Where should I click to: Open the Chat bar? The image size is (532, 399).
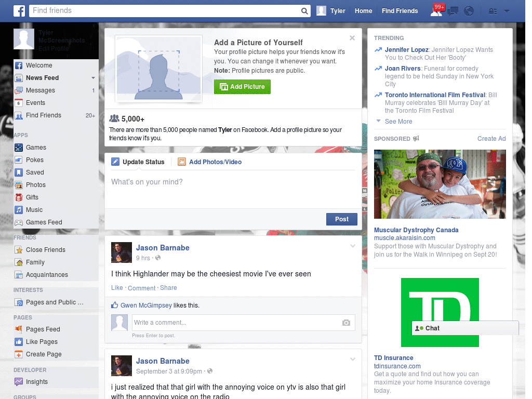click(465, 328)
